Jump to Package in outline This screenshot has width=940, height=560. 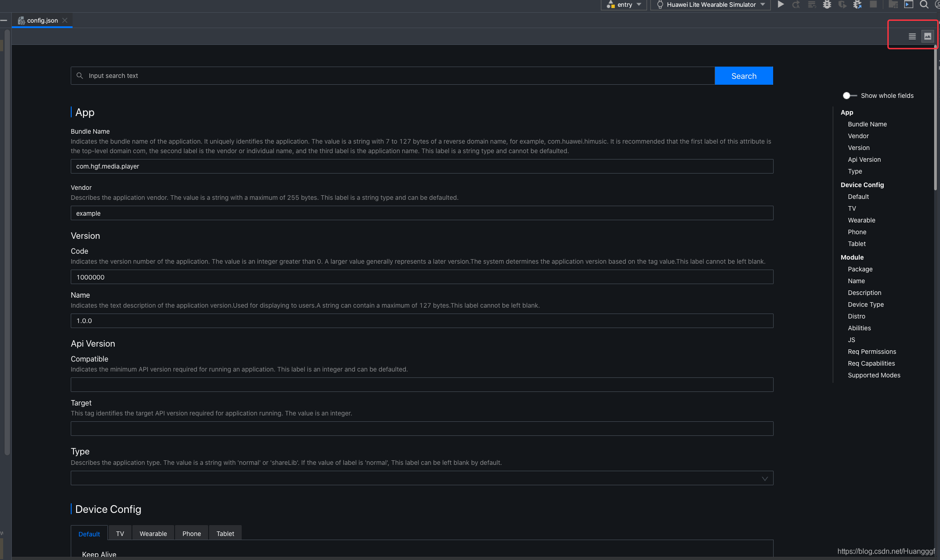point(860,269)
